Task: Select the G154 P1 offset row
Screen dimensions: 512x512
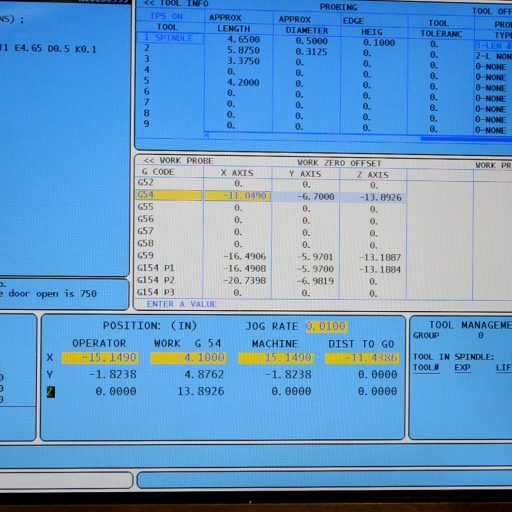Action: click(x=272, y=268)
